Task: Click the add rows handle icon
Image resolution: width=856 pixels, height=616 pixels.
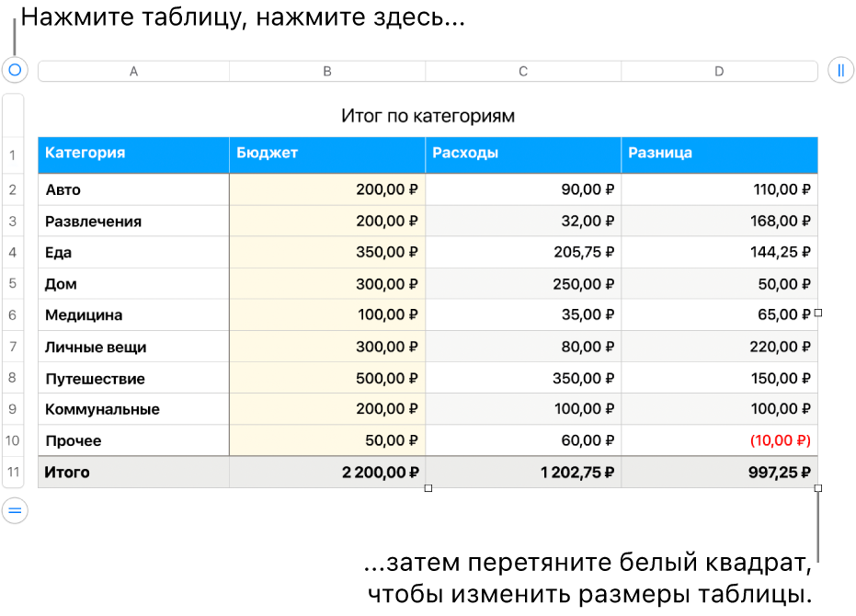Action: click(15, 510)
